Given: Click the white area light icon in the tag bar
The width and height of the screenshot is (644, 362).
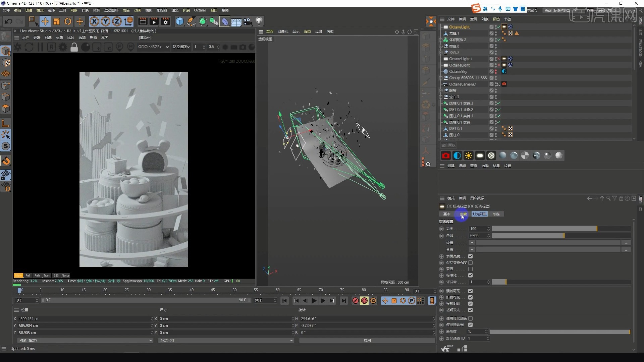Looking at the screenshot, I should (480, 156).
